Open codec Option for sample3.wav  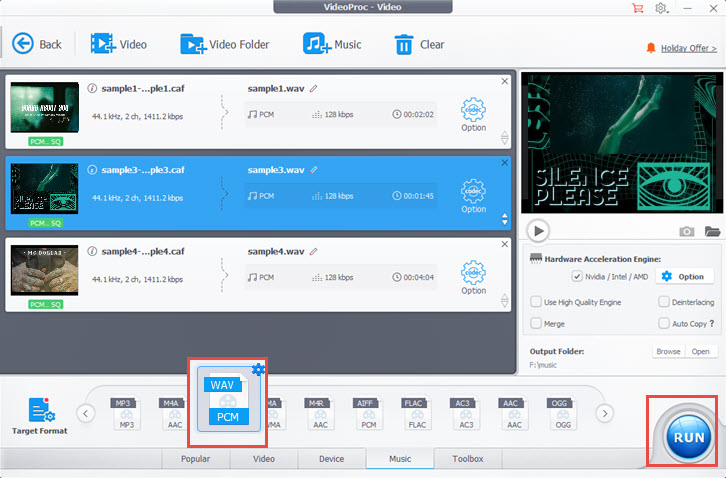pyautogui.click(x=473, y=196)
